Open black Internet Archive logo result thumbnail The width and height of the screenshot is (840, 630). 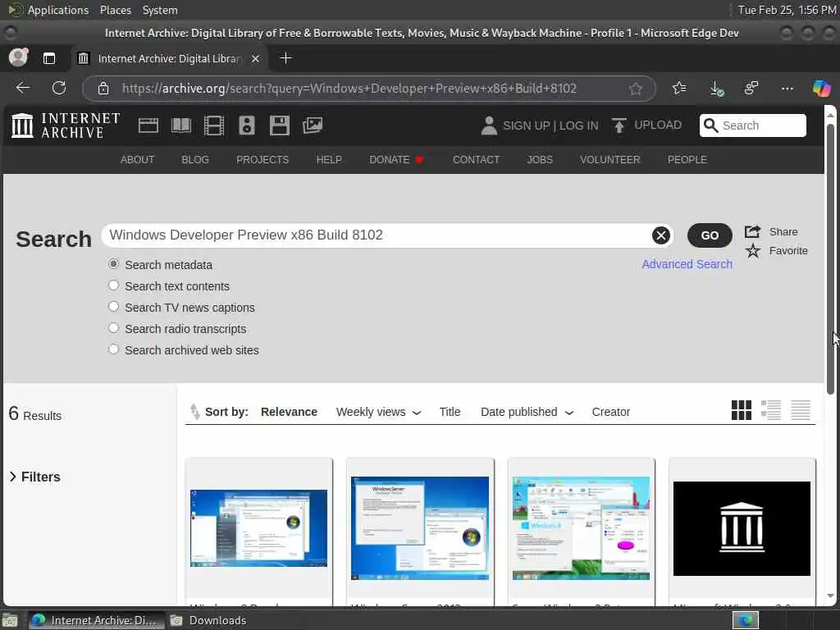(742, 528)
